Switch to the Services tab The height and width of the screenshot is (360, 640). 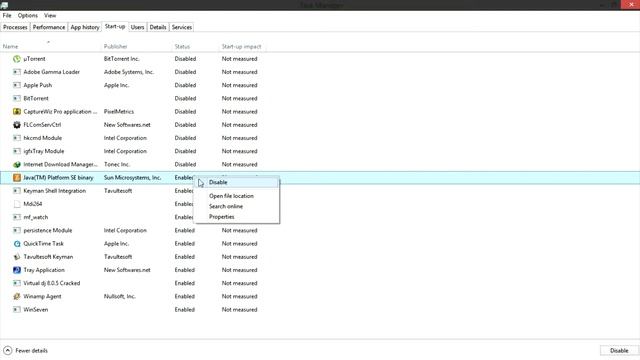182,27
